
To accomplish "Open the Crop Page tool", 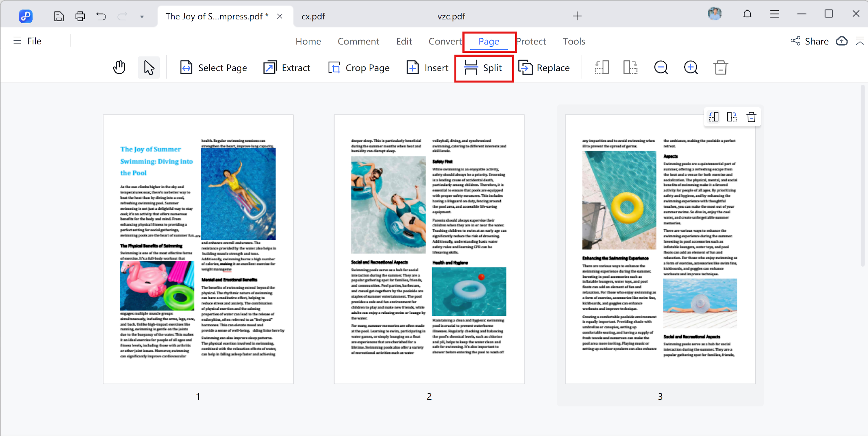I will [x=359, y=68].
